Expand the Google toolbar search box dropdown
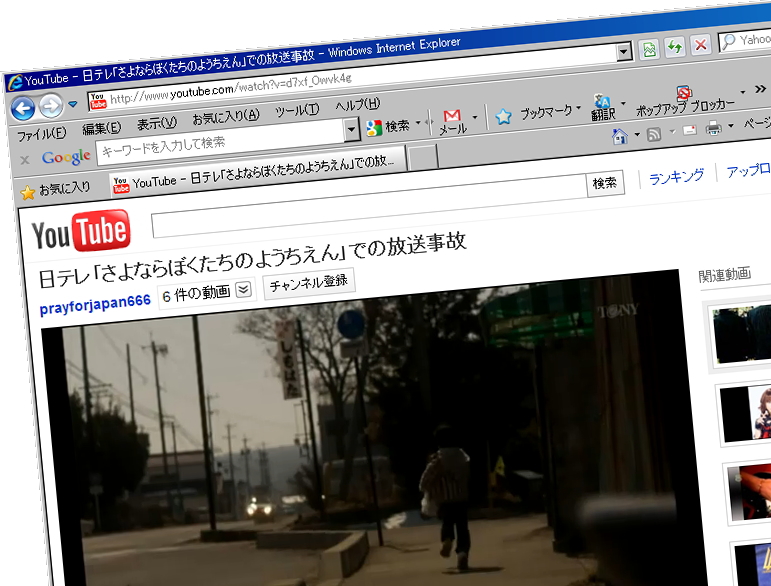771x586 pixels. pyautogui.click(x=352, y=130)
